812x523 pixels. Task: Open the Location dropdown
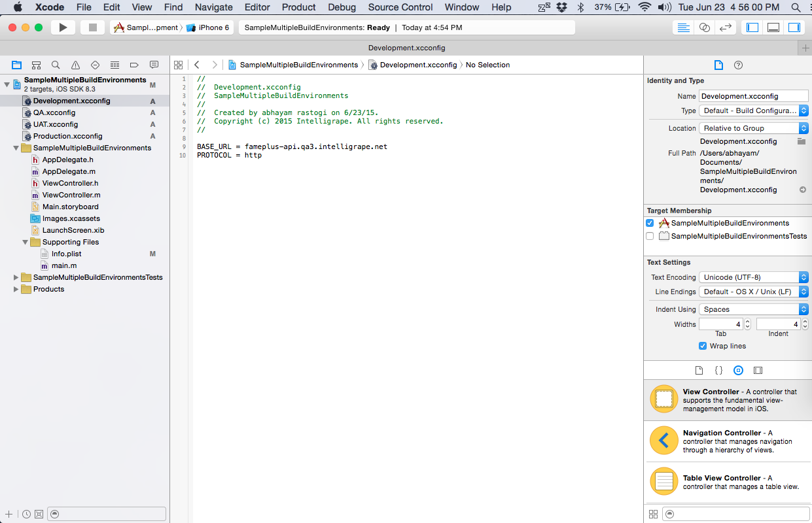coord(754,128)
